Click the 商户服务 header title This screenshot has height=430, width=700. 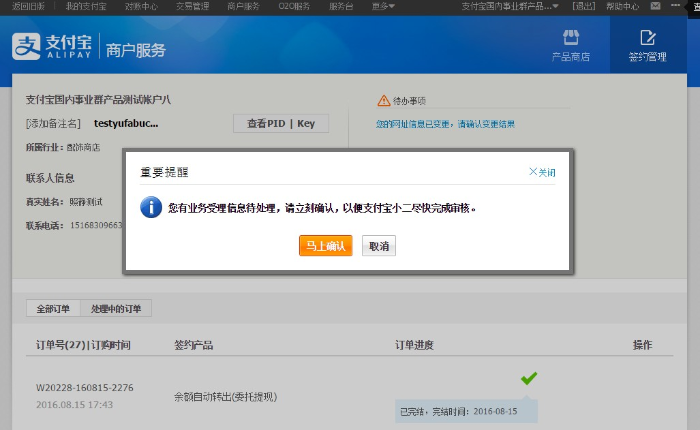click(x=136, y=50)
